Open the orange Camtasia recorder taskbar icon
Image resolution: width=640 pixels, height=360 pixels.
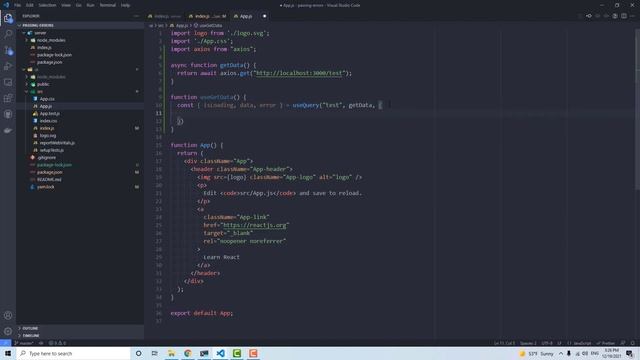(x=253, y=353)
